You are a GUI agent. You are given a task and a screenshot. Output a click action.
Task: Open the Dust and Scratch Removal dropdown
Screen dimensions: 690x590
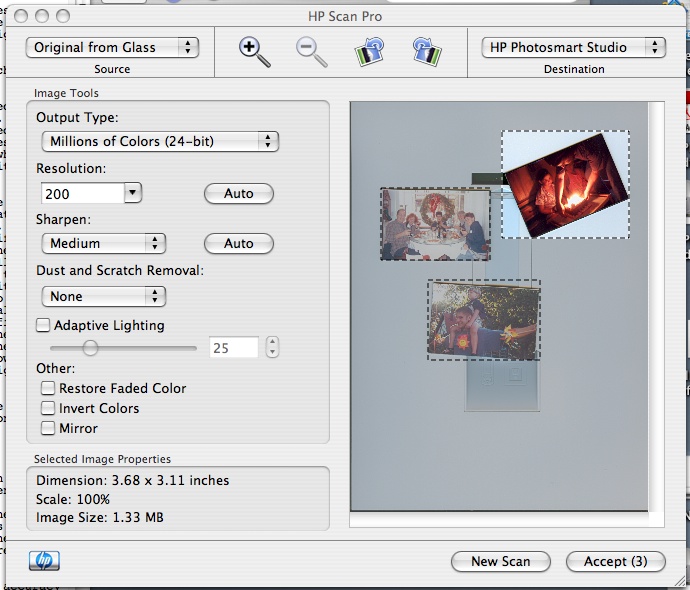pyautogui.click(x=103, y=296)
